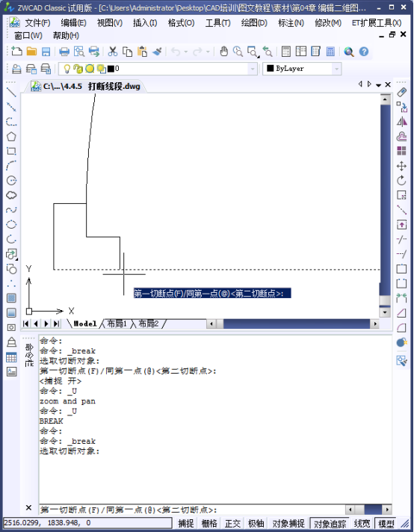
Task: Toggle 捕捉 snap mode
Action: point(186,523)
